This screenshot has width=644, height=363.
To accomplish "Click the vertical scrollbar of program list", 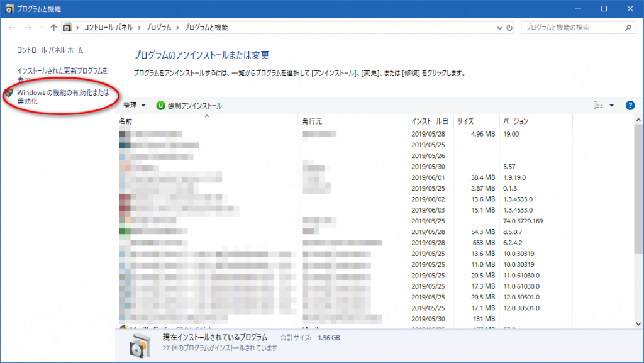I will click(x=639, y=220).
